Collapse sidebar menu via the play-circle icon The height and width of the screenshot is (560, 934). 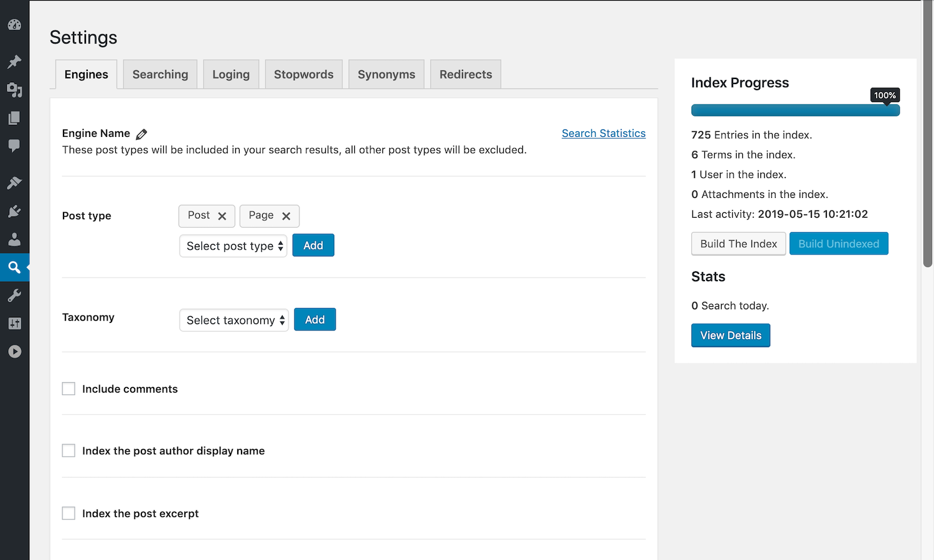coord(14,352)
